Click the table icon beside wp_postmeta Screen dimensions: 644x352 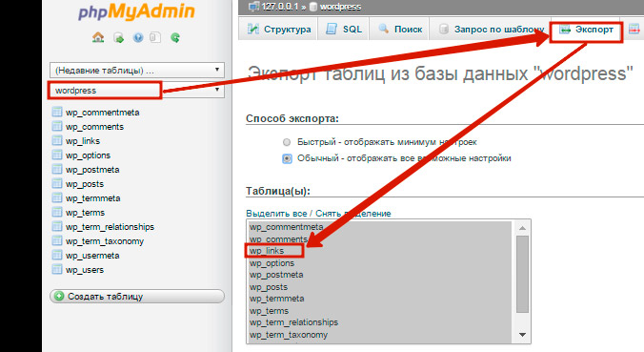[x=56, y=170]
